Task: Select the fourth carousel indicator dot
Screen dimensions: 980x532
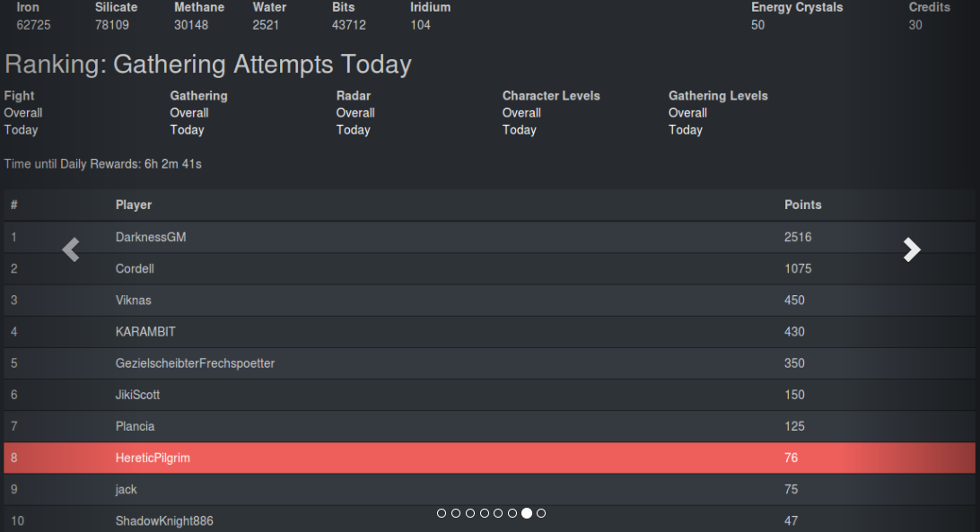Action: coord(485,513)
